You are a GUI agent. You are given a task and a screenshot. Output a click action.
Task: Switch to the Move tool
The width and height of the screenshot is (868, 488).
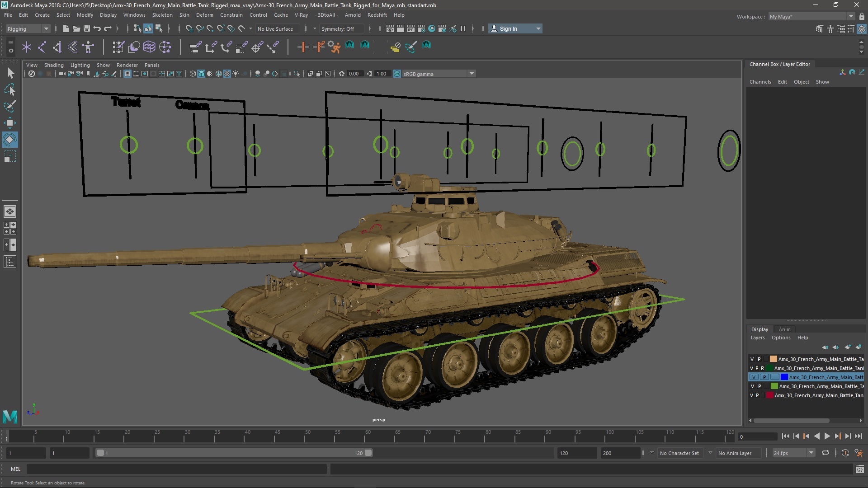click(x=10, y=123)
